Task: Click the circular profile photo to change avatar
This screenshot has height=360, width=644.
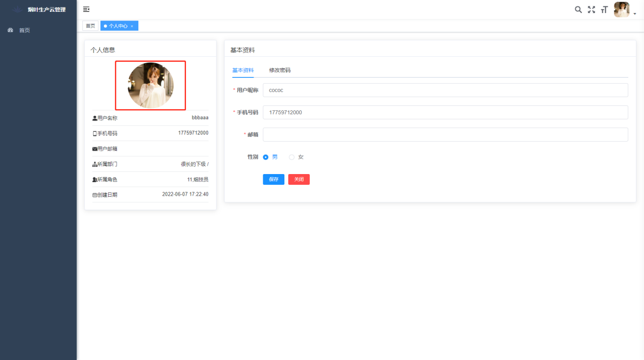Action: click(150, 85)
